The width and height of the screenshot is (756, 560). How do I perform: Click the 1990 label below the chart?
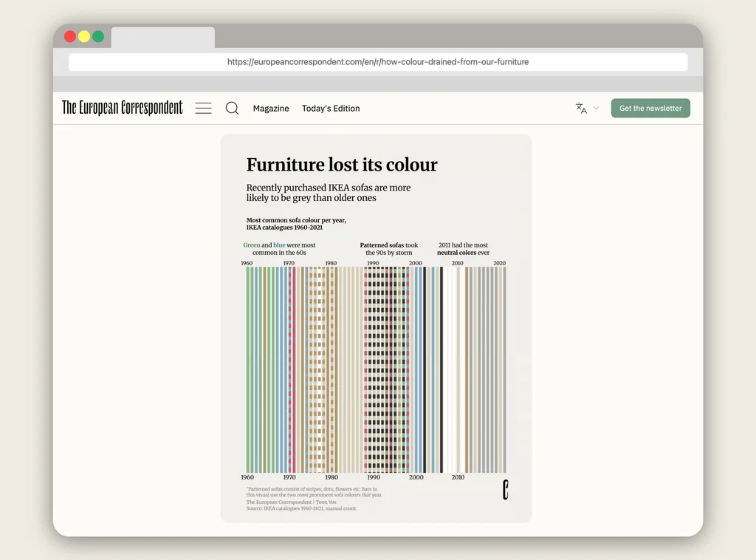(374, 477)
